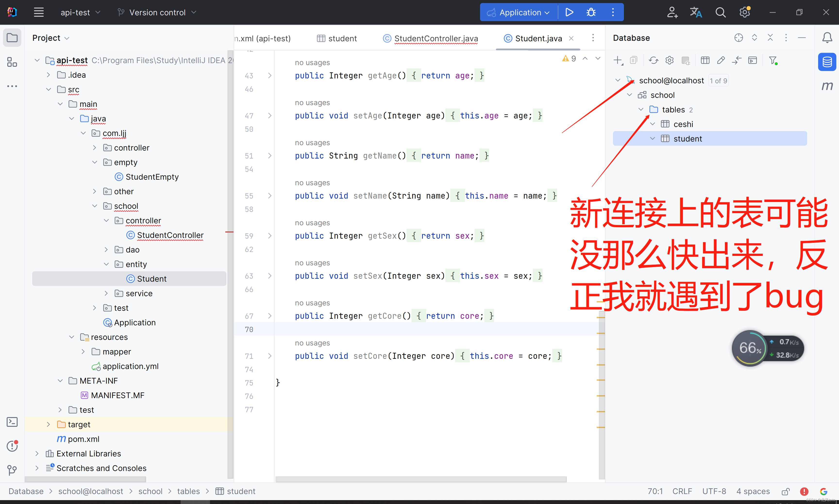Screen dimensions: 839x504
Task: Change 4 spaces indent setting
Action: [753, 491]
